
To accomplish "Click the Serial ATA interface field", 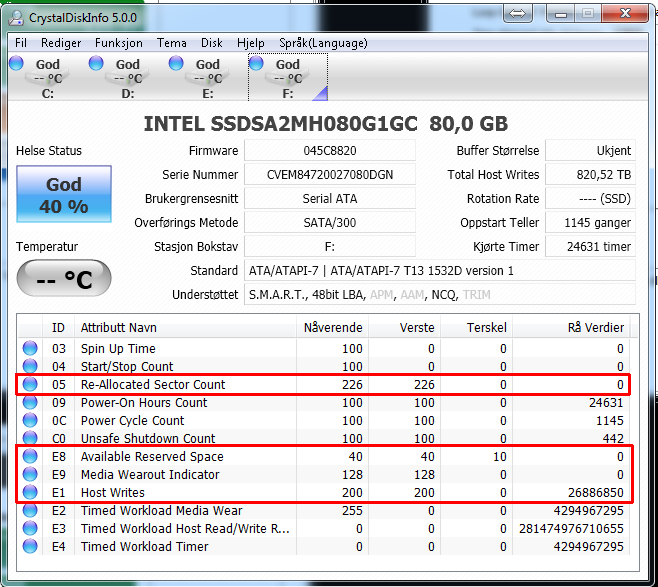I will tap(330, 198).
